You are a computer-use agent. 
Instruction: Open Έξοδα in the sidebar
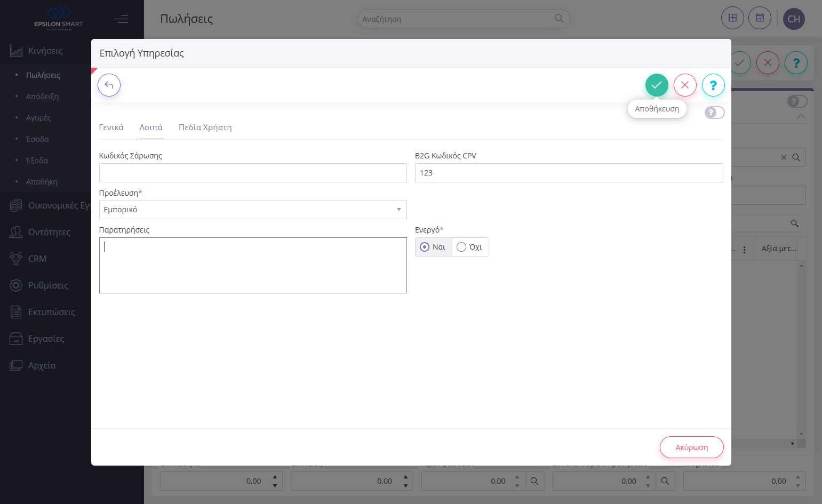tap(37, 161)
